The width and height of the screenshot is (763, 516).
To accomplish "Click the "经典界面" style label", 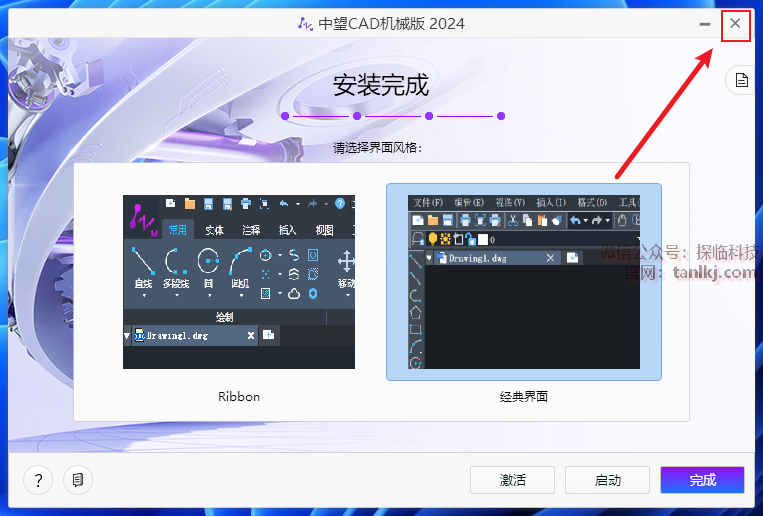I will pyautogui.click(x=524, y=397).
